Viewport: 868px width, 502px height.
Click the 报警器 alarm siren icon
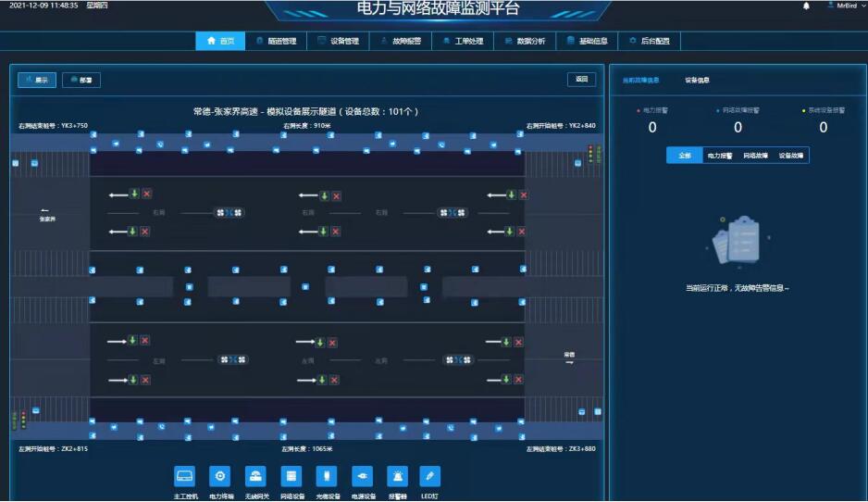pos(398,476)
